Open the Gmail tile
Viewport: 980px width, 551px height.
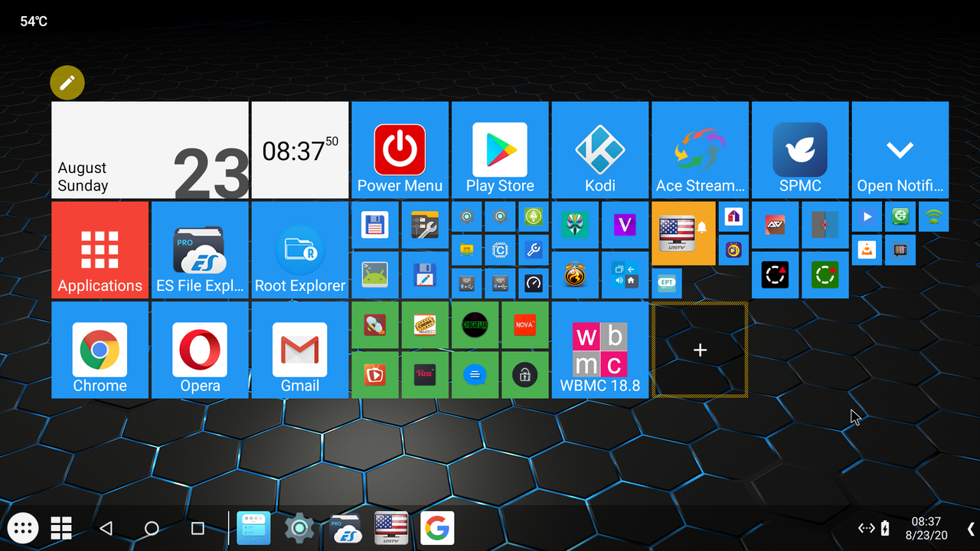[x=300, y=350]
